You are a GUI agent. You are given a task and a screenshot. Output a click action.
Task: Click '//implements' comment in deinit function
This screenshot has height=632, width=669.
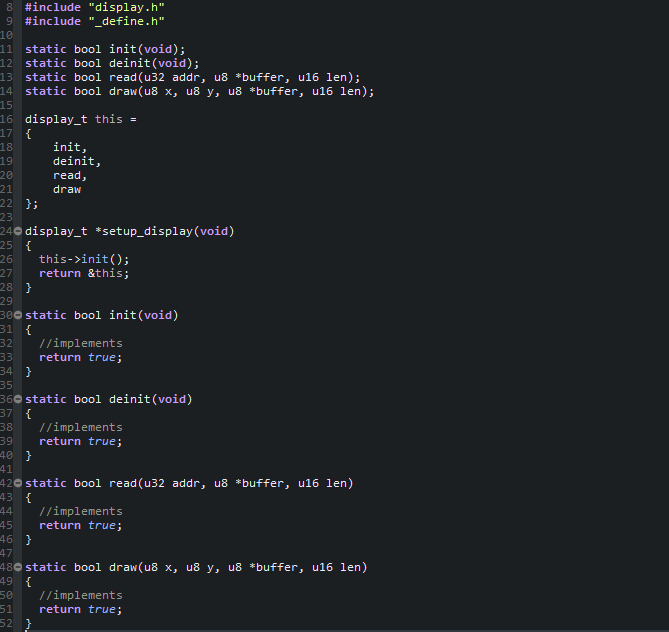(81, 428)
